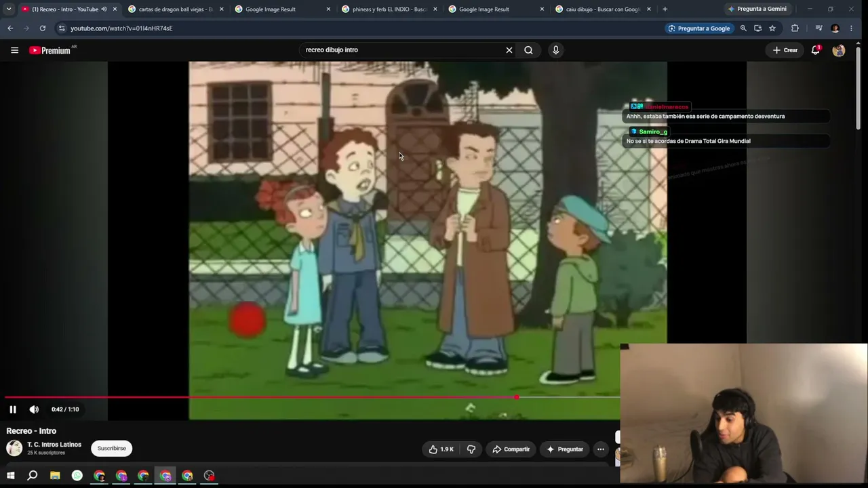
Task: Click the address bar URL
Action: [x=121, y=28]
